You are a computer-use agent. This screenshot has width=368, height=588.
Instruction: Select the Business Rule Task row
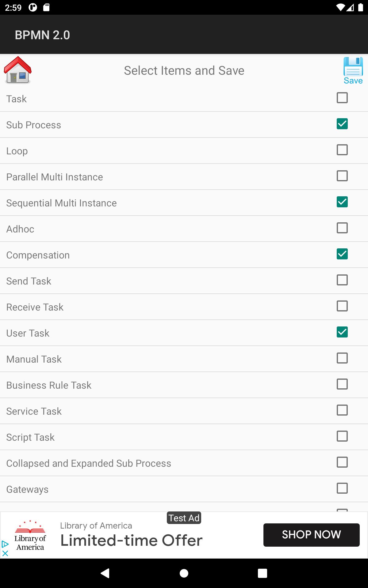click(x=184, y=385)
